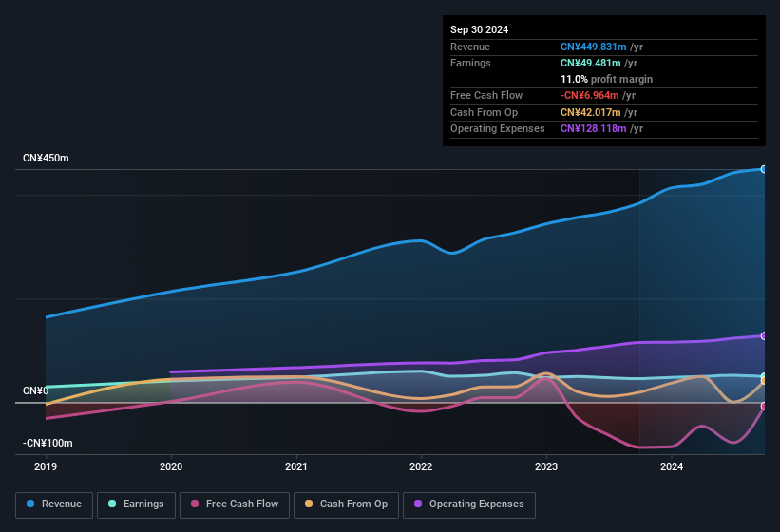This screenshot has height=532, width=780.
Task: Click the 2023 x-axis label
Action: 546,466
